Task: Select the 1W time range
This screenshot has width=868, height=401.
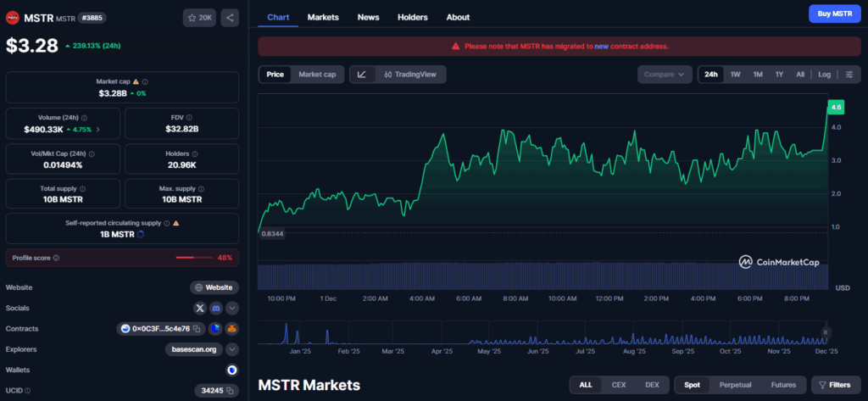Action: (735, 75)
